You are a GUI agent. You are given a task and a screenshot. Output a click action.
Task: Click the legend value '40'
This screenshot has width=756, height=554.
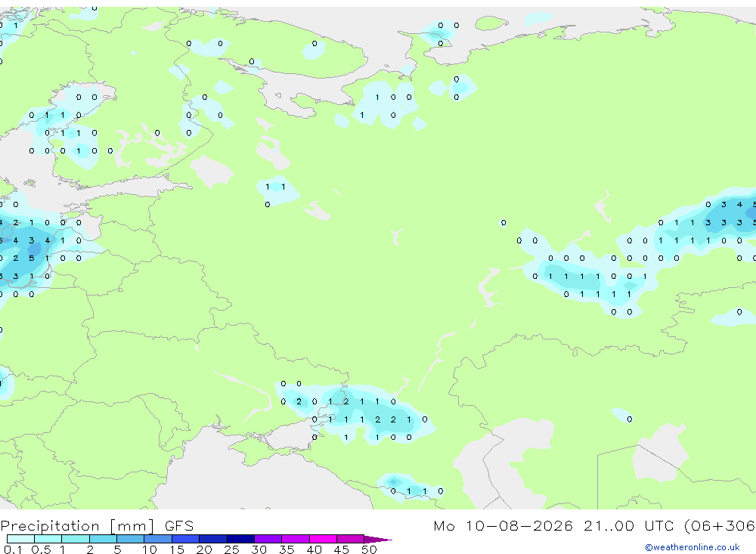click(314, 549)
